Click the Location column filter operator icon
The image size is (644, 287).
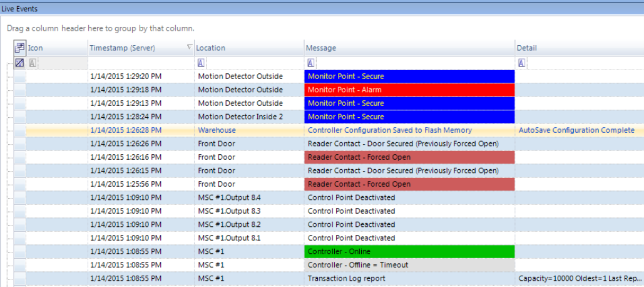201,63
